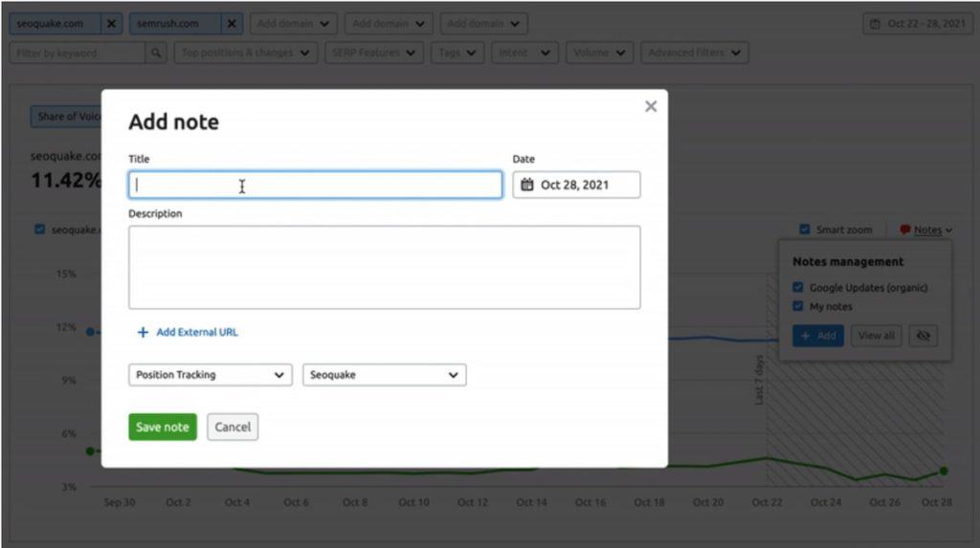Cancel the note dialog

(233, 427)
